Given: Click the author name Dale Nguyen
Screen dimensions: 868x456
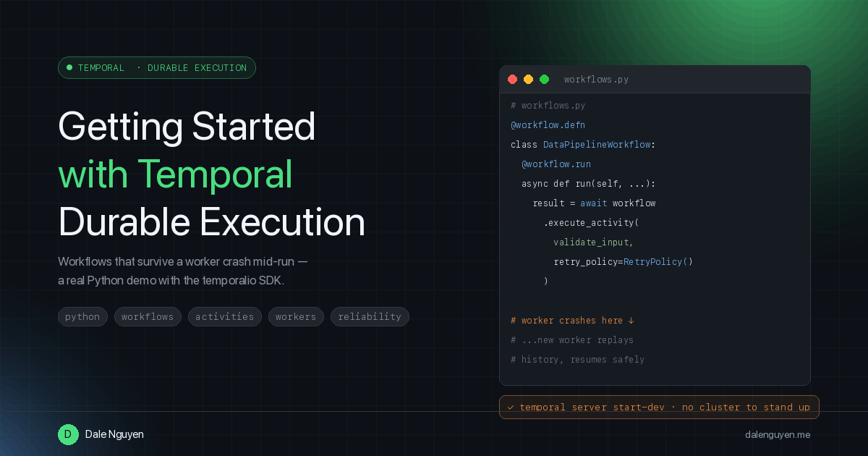Looking at the screenshot, I should click(114, 434).
